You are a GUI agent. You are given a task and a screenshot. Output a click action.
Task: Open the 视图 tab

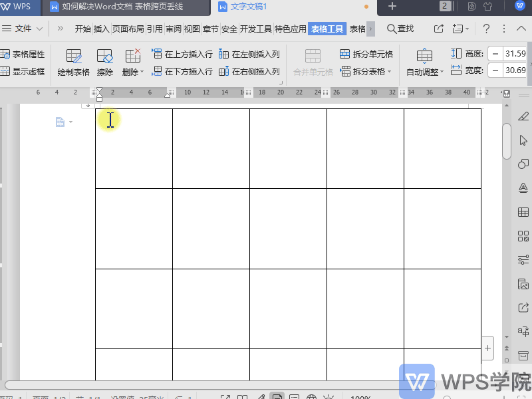(192, 29)
